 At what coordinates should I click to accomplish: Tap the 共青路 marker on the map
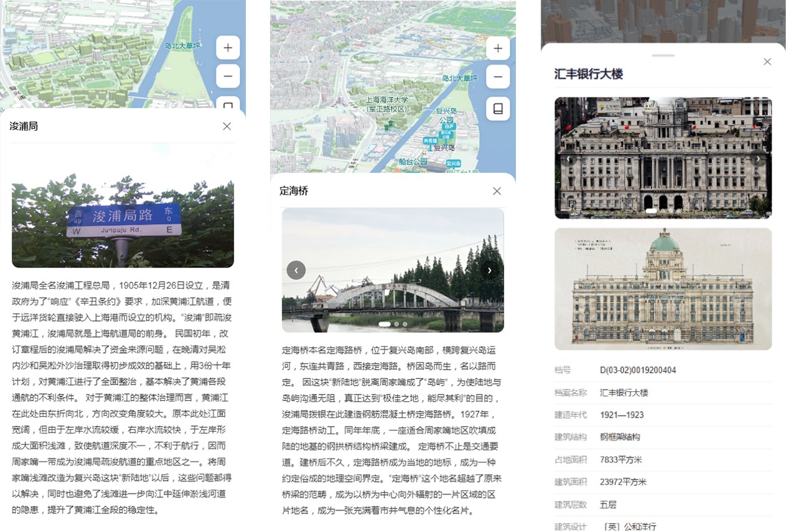(x=430, y=142)
